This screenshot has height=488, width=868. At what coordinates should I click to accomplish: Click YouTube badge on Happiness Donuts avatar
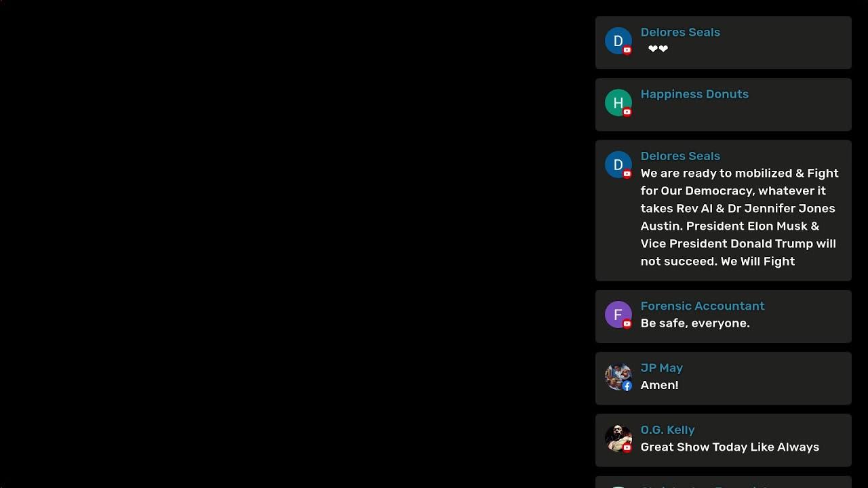click(627, 112)
